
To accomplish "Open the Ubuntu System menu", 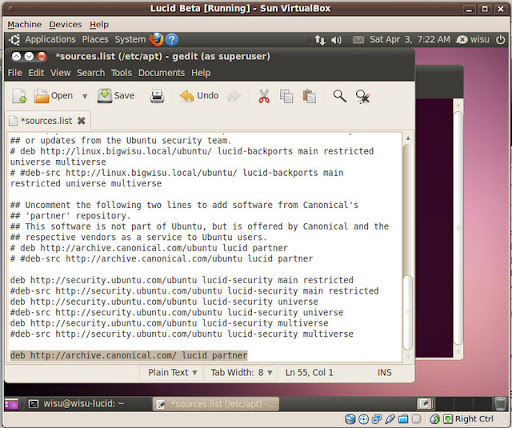I will click(x=130, y=39).
